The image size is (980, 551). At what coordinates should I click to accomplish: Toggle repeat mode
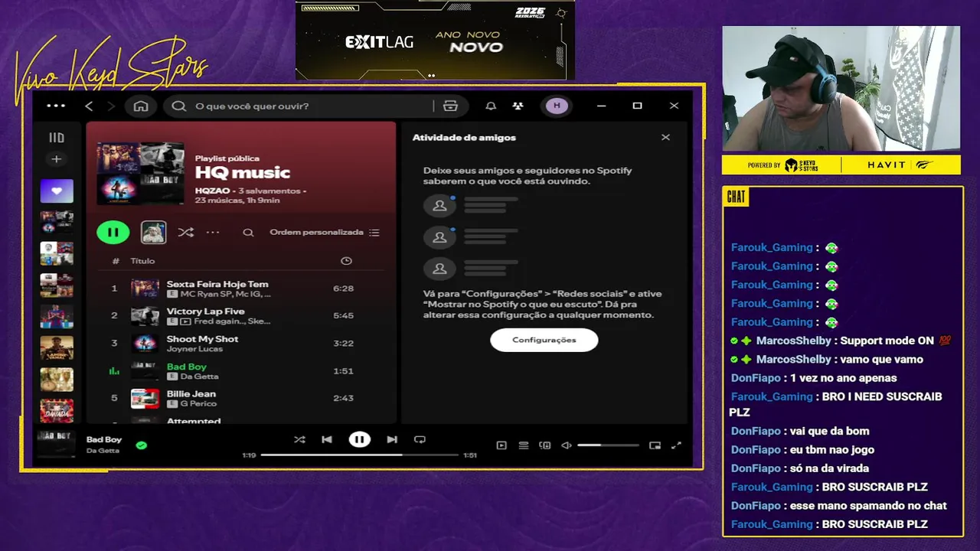click(420, 439)
